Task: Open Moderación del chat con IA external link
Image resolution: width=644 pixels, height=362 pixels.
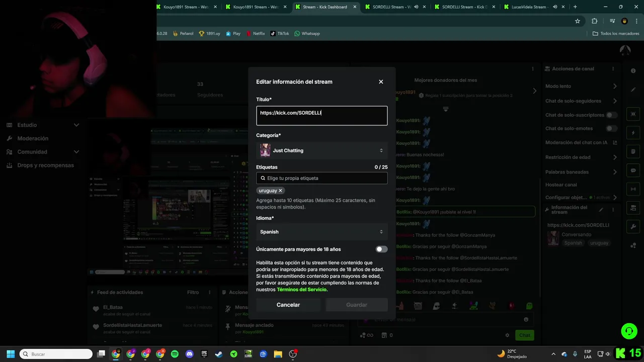Action: click(x=615, y=143)
